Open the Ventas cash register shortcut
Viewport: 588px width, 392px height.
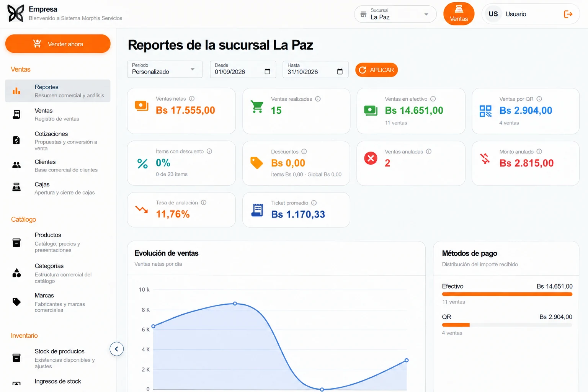459,14
